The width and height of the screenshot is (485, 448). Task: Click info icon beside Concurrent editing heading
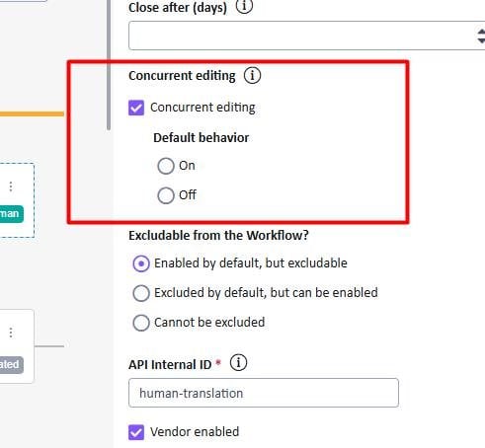252,75
